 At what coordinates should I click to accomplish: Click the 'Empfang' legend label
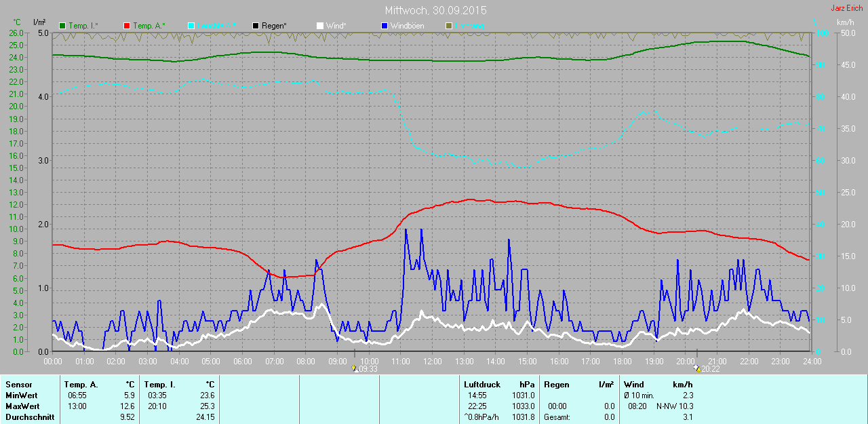point(469,26)
